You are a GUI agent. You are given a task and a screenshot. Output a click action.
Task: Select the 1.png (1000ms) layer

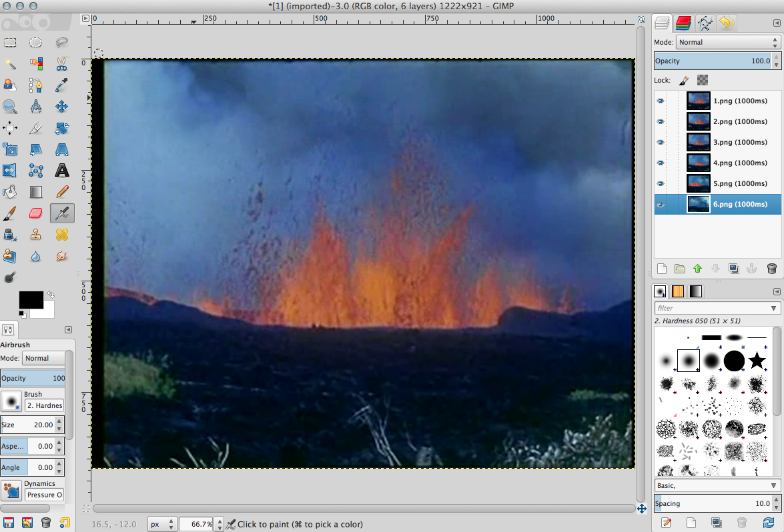[x=717, y=101]
